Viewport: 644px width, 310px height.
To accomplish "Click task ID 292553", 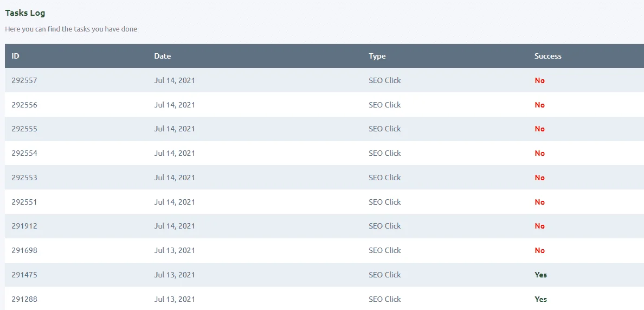I will click(x=24, y=178).
